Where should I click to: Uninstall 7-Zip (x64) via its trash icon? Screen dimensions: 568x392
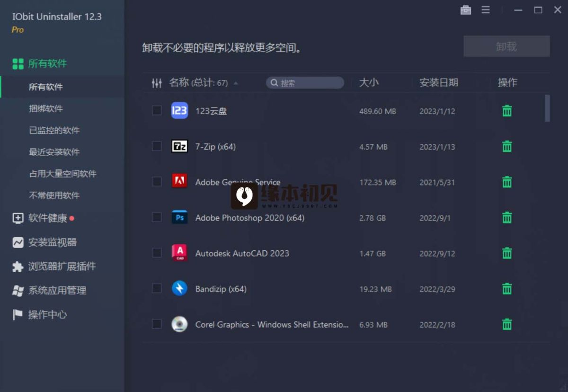507,146
